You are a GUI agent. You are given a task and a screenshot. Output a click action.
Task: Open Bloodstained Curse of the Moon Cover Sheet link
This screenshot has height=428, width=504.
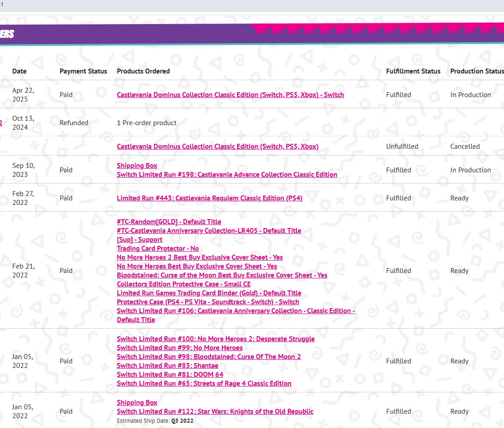point(222,275)
